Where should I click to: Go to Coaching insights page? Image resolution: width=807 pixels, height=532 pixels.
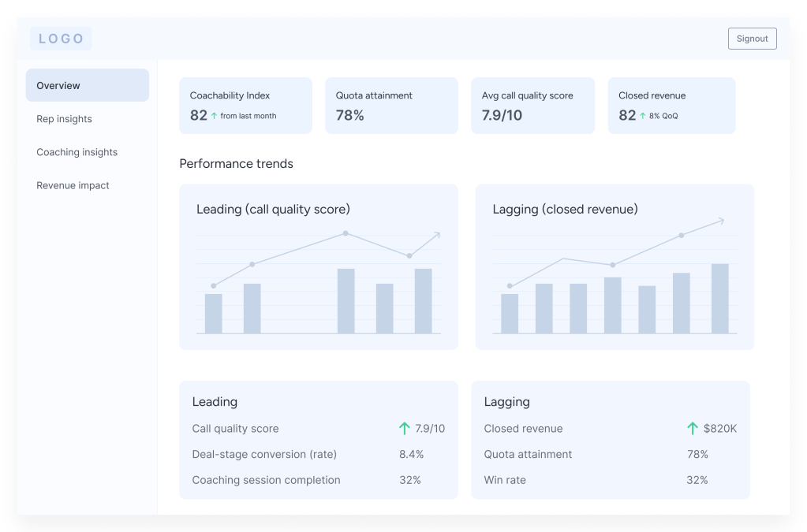coord(77,152)
